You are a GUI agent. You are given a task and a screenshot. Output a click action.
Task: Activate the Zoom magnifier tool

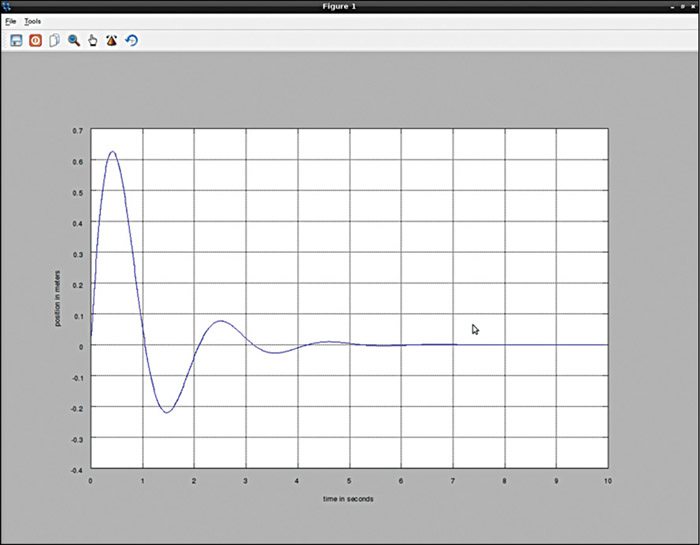73,41
